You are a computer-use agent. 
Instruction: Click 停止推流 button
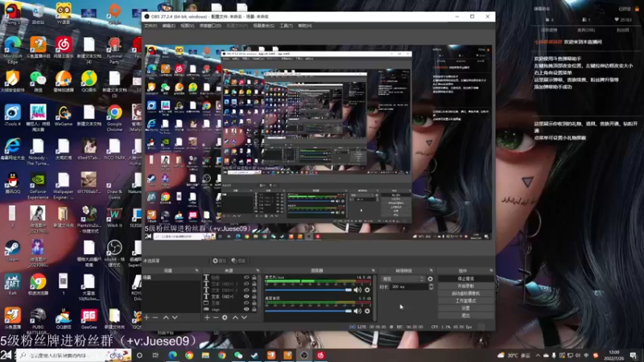pyautogui.click(x=465, y=278)
